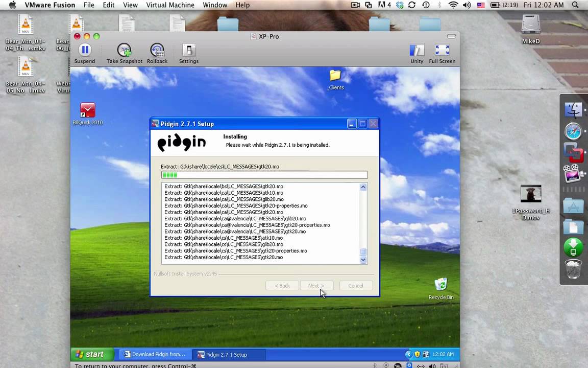Image resolution: width=588 pixels, height=368 pixels.
Task: Click the Back button in installer
Action: point(282,285)
